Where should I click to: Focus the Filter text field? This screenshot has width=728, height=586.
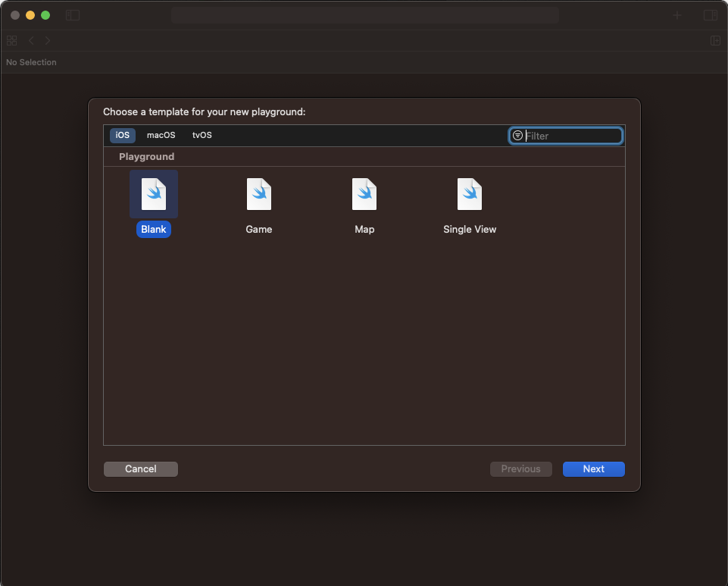pyautogui.click(x=565, y=136)
